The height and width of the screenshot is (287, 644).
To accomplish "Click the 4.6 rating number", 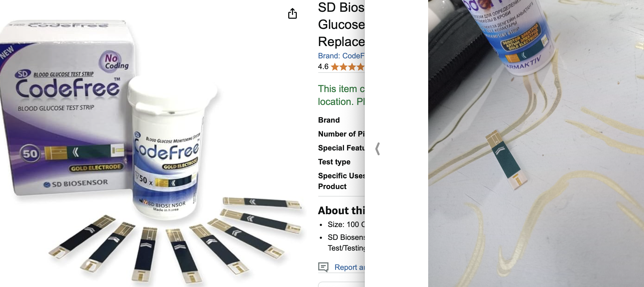I will (x=323, y=67).
